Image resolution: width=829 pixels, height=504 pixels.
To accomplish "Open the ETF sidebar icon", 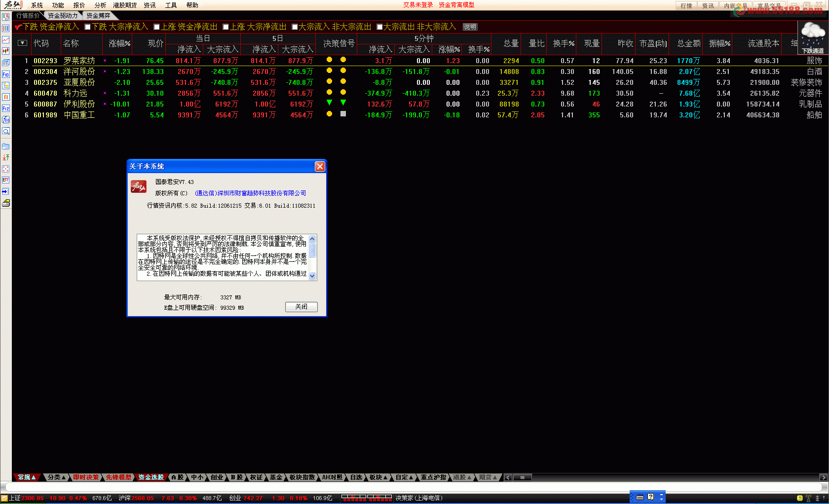I will (x=6, y=180).
